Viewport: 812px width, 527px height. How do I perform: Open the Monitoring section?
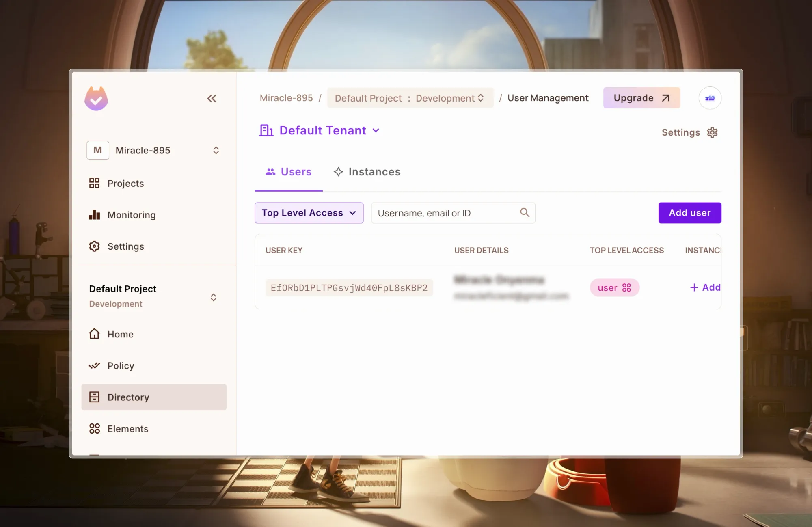point(131,215)
